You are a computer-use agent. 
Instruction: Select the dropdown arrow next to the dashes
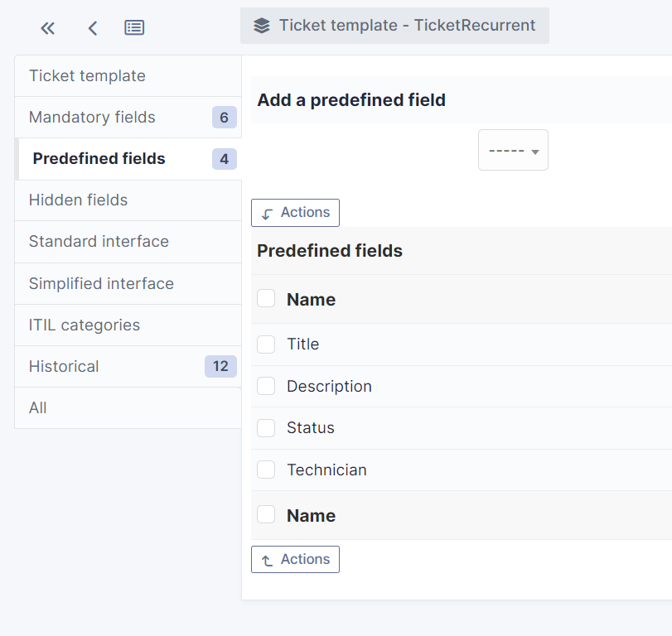[537, 150]
